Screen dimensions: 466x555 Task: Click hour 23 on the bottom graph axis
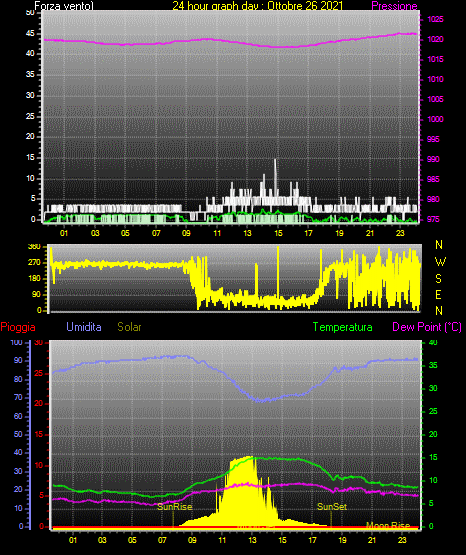402,540
